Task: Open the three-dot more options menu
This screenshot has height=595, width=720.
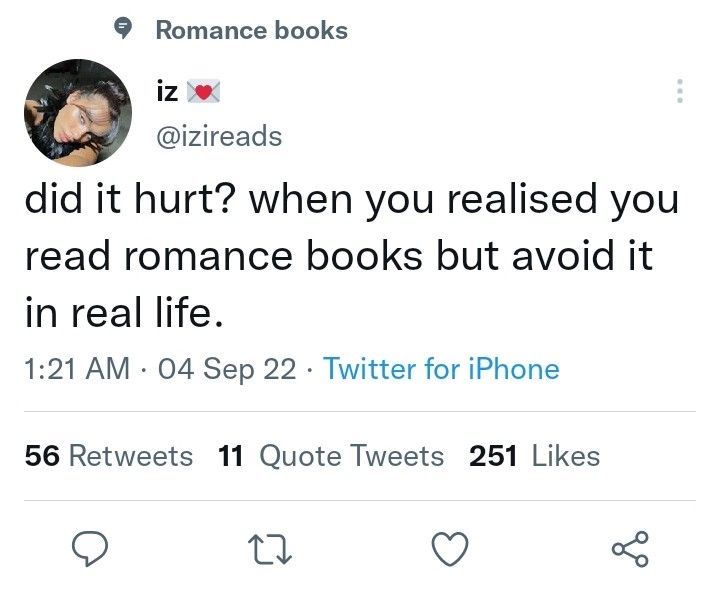Action: pos(680,91)
